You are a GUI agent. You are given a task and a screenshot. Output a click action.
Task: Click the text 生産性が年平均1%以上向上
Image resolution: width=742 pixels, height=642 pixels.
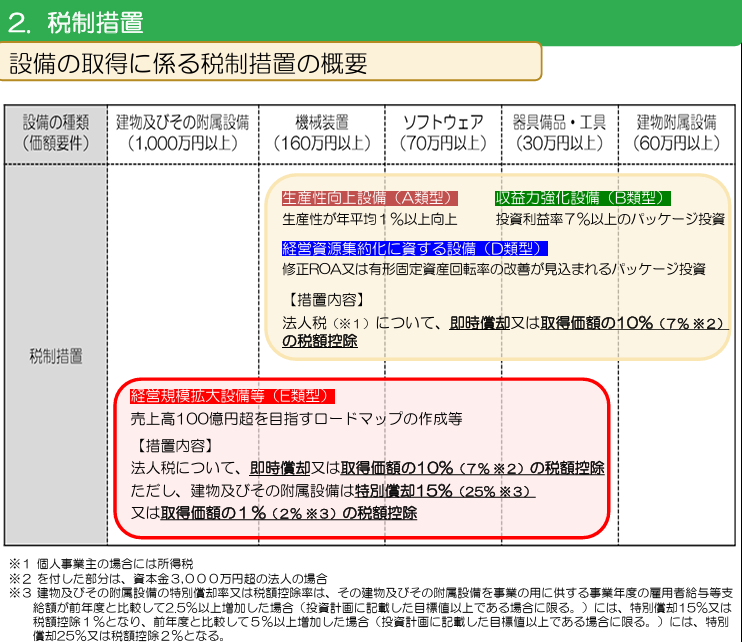point(369,218)
